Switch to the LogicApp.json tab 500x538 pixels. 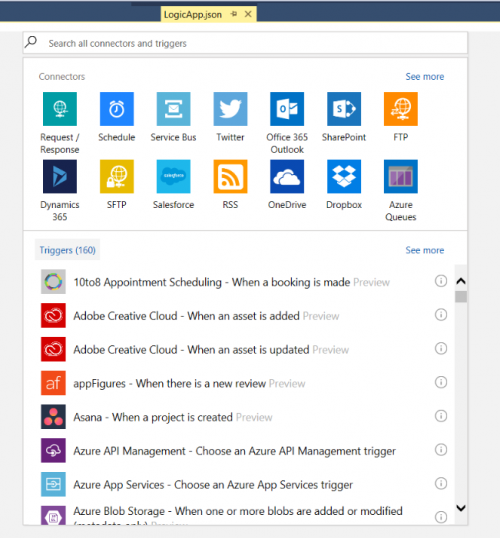click(x=193, y=15)
